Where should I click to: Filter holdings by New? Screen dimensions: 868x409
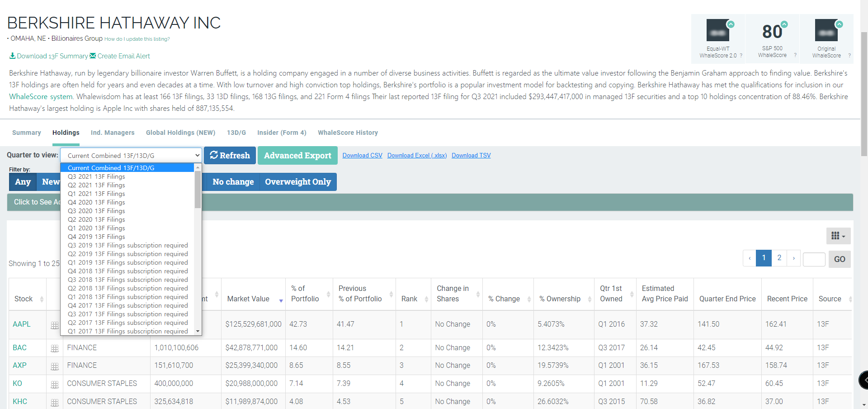[x=49, y=182]
